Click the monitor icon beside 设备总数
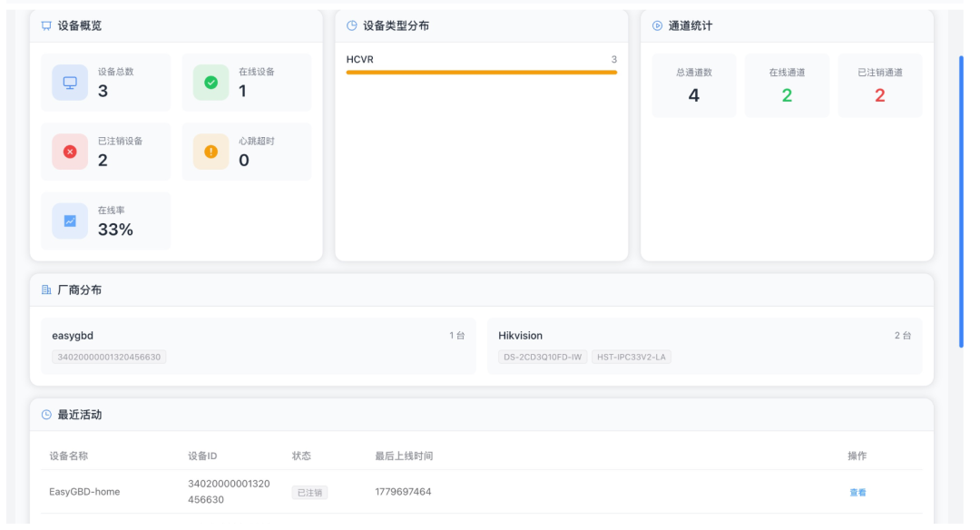The image size is (980, 530). point(70,83)
